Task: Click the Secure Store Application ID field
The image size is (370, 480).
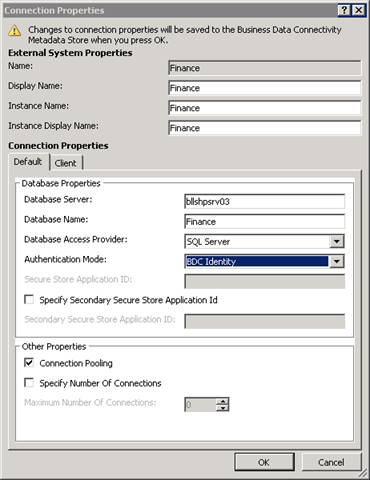Action: tap(265, 281)
